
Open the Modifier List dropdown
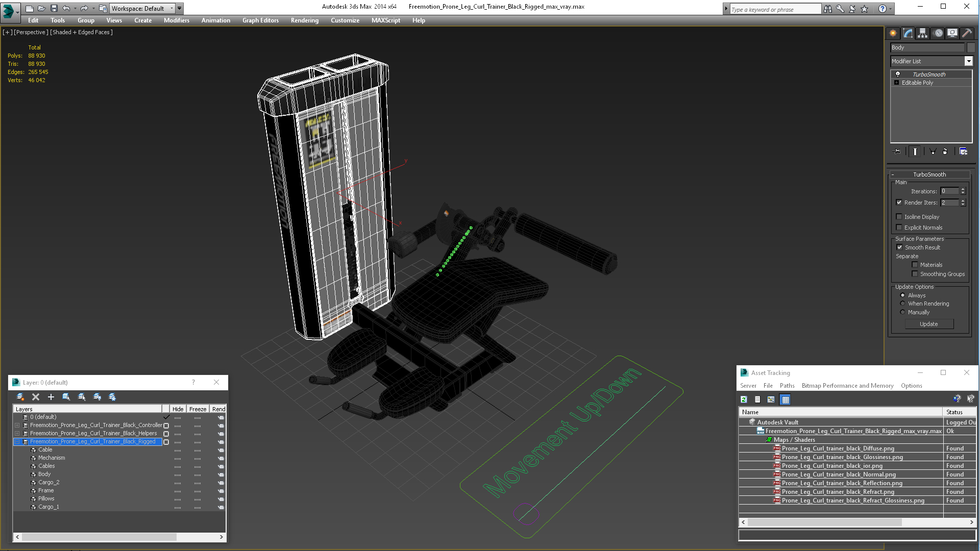point(968,61)
